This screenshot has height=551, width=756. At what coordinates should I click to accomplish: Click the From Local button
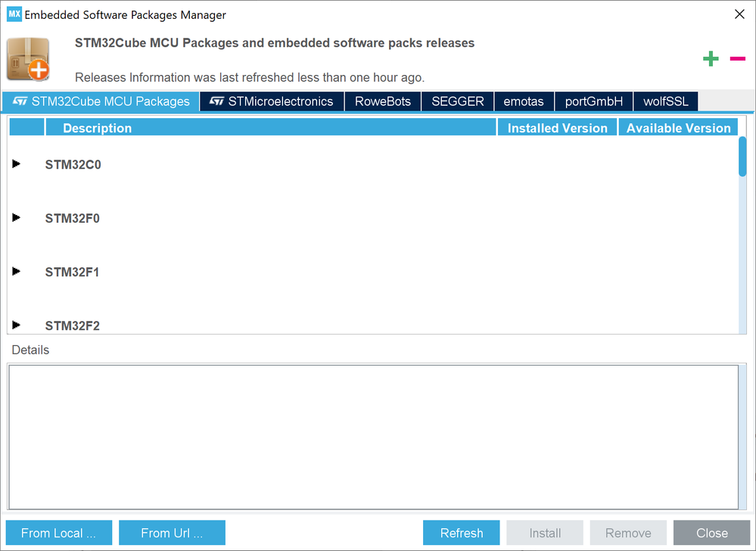point(59,533)
